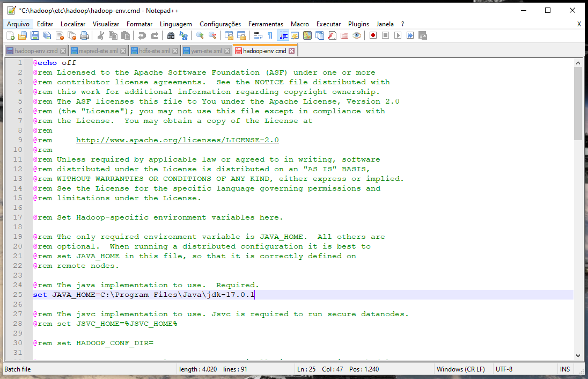Click the UTF-8 encoding status field
The height and width of the screenshot is (379, 588).
click(x=504, y=369)
